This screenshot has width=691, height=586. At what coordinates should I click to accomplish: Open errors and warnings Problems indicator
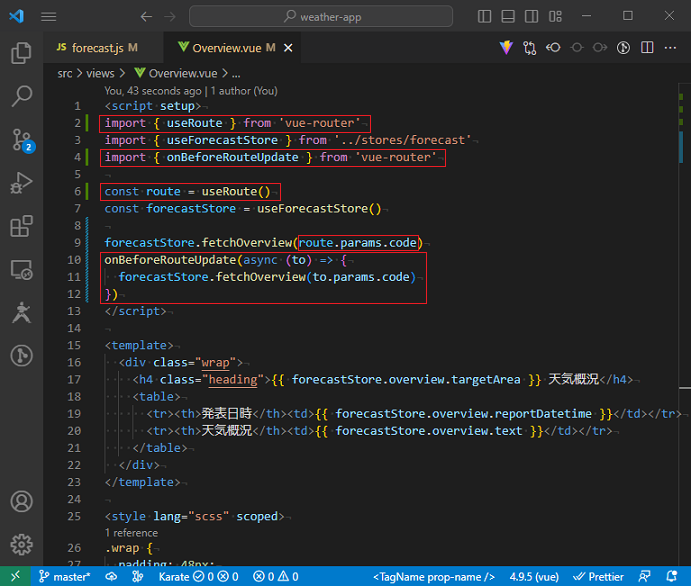click(x=276, y=576)
